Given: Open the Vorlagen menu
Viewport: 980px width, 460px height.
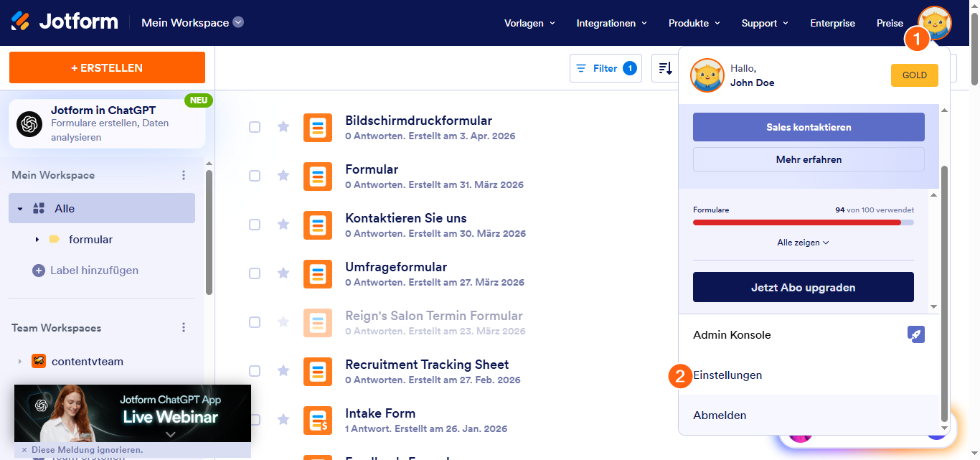Looking at the screenshot, I should [x=529, y=23].
